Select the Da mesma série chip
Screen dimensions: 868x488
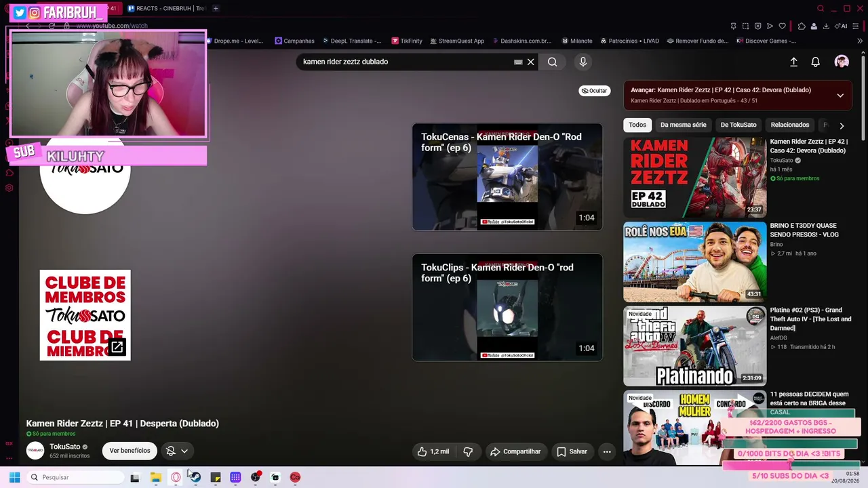pos(684,125)
